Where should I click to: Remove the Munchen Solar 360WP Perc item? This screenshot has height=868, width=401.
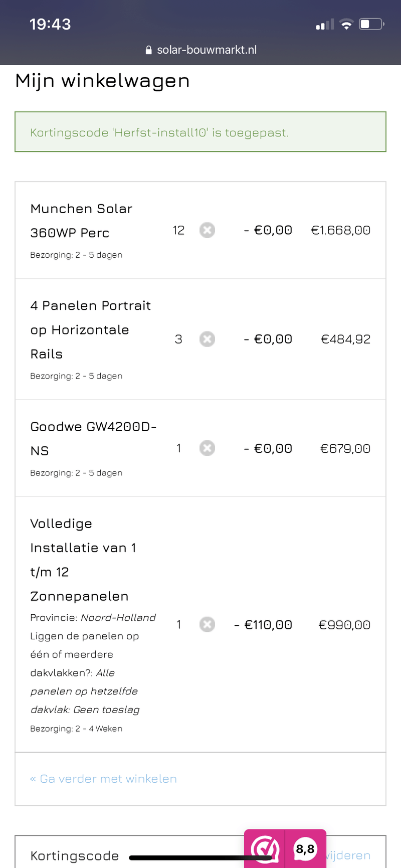click(207, 230)
